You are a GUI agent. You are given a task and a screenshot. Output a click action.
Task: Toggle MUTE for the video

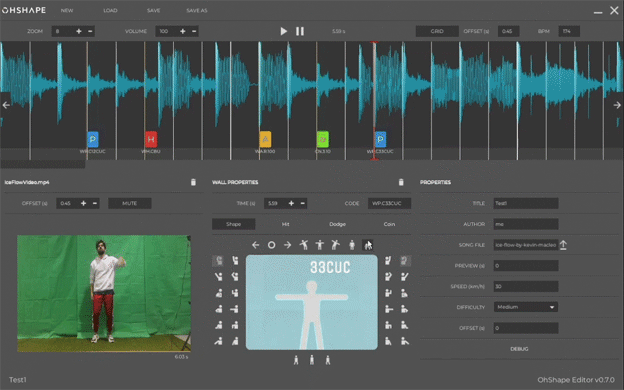[x=130, y=203]
